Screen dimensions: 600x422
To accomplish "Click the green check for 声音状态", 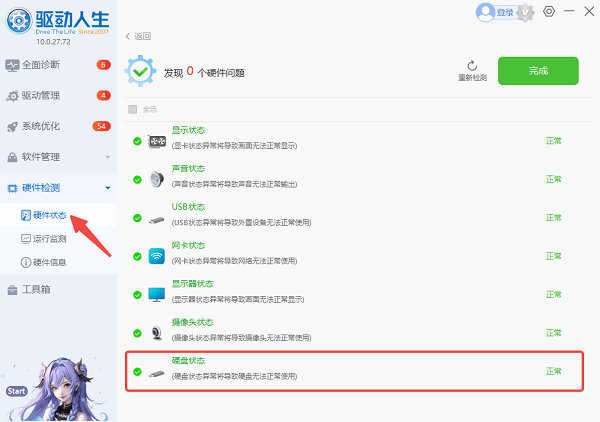I will (137, 180).
